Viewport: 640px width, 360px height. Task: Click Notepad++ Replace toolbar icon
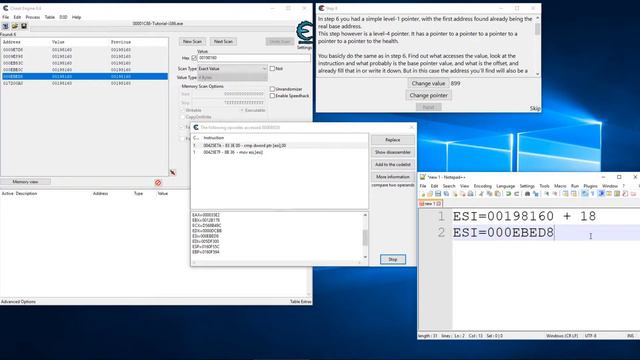click(536, 194)
